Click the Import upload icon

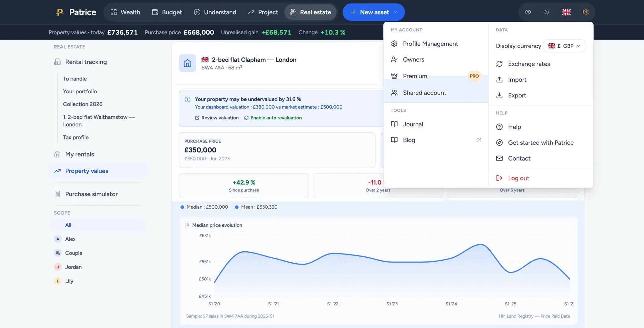coord(499,79)
